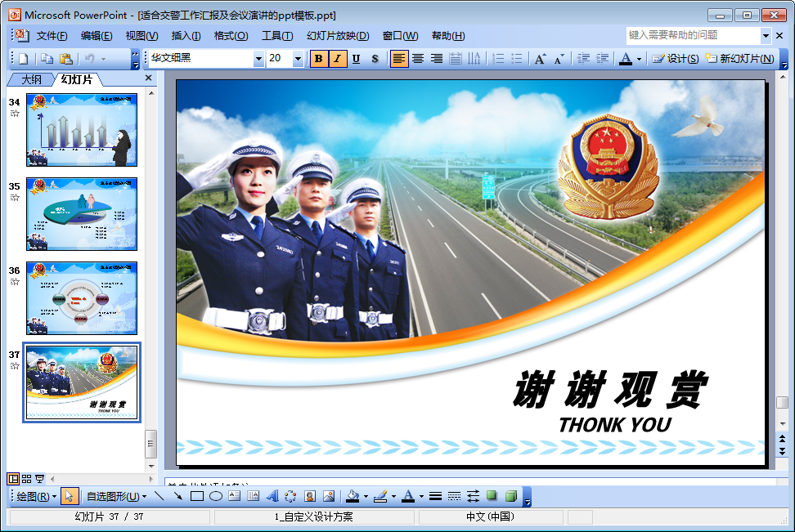
Task: Apply the formatting toolbar font color
Action: click(626, 59)
